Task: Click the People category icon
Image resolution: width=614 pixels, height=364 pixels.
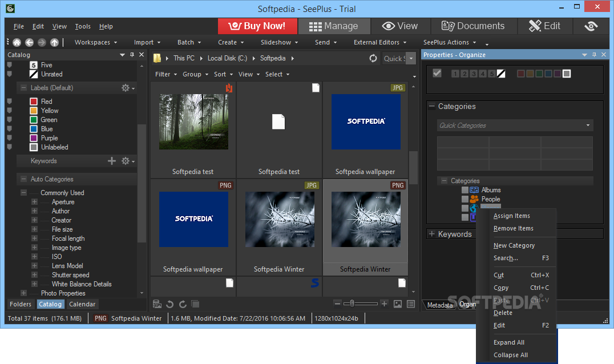Action: pyautogui.click(x=474, y=199)
